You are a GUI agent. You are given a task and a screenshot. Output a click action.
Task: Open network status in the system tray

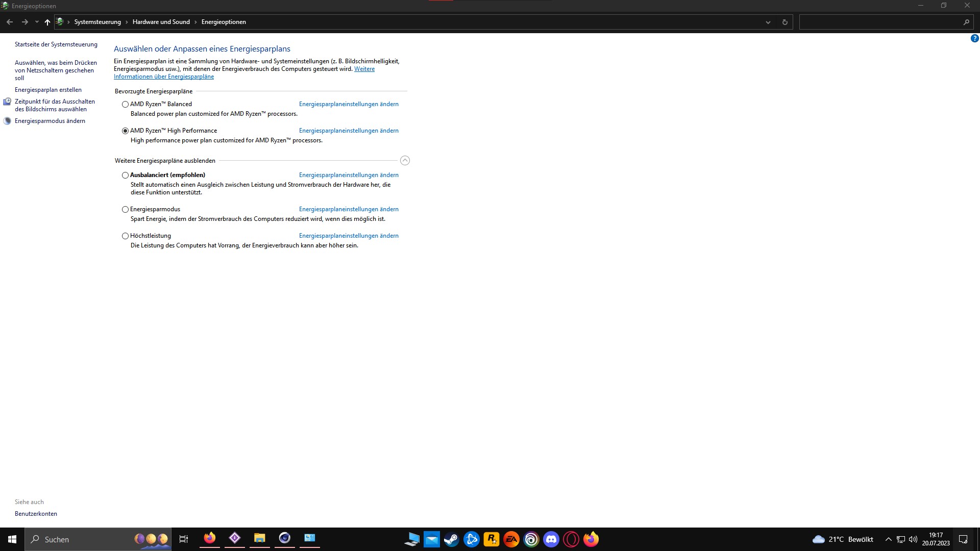901,539
